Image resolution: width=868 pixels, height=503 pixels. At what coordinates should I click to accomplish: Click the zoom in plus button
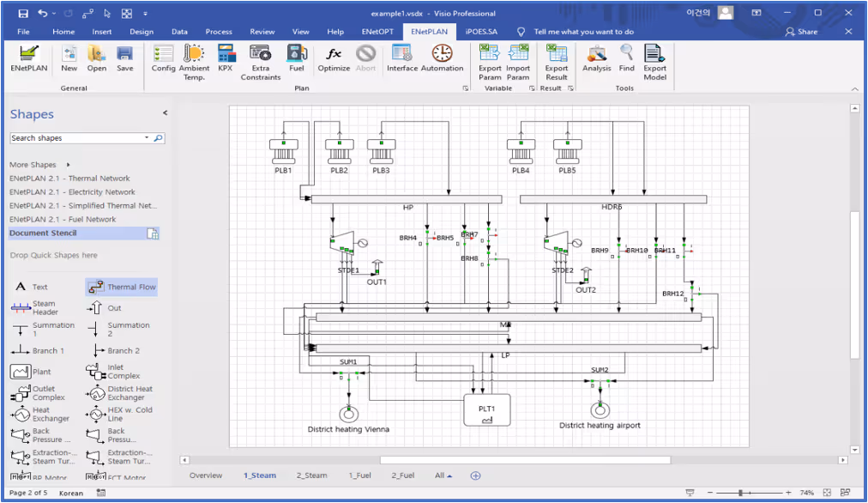(x=788, y=493)
